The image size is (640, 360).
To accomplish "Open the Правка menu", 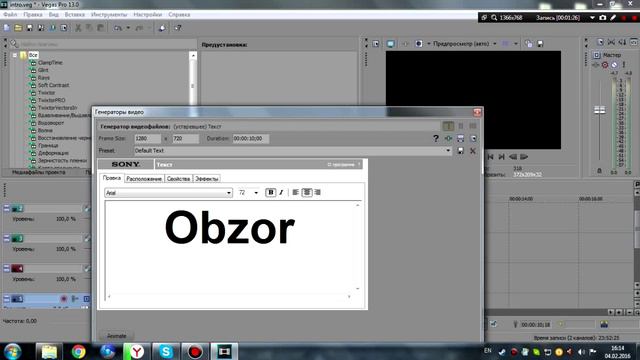I will click(33, 15).
